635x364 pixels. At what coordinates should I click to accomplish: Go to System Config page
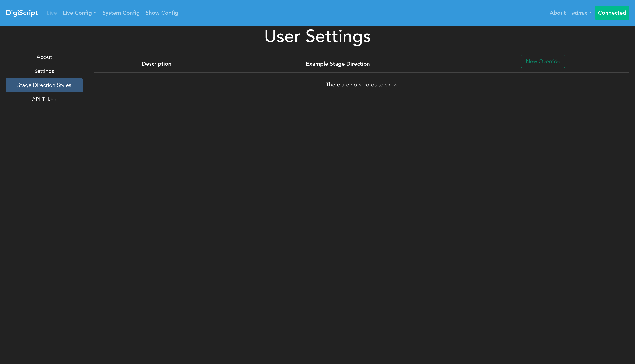click(121, 13)
